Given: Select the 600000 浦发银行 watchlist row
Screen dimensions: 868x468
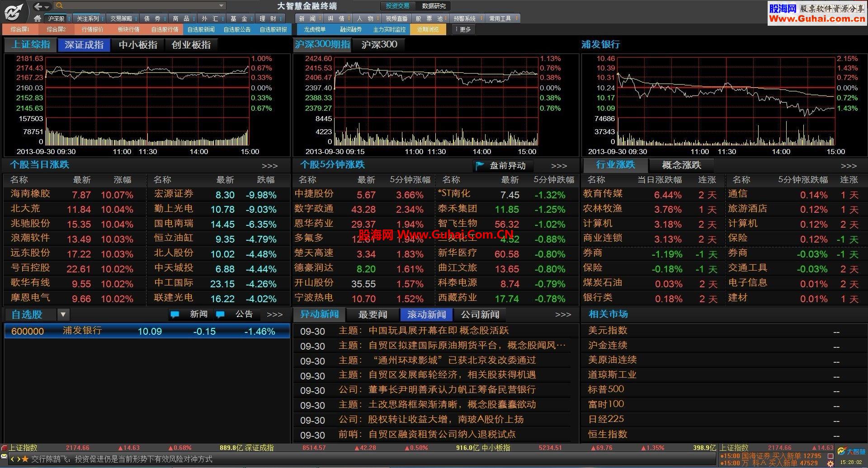Looking at the screenshot, I should [147, 331].
